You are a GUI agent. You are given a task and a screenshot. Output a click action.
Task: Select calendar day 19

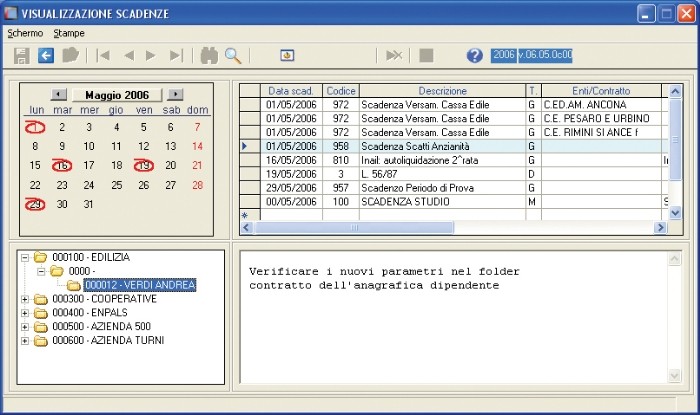click(144, 166)
